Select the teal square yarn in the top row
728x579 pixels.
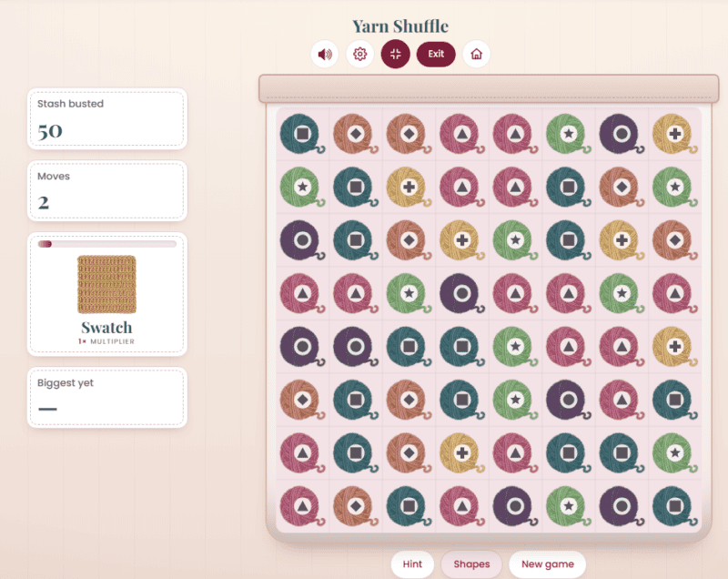[302, 134]
